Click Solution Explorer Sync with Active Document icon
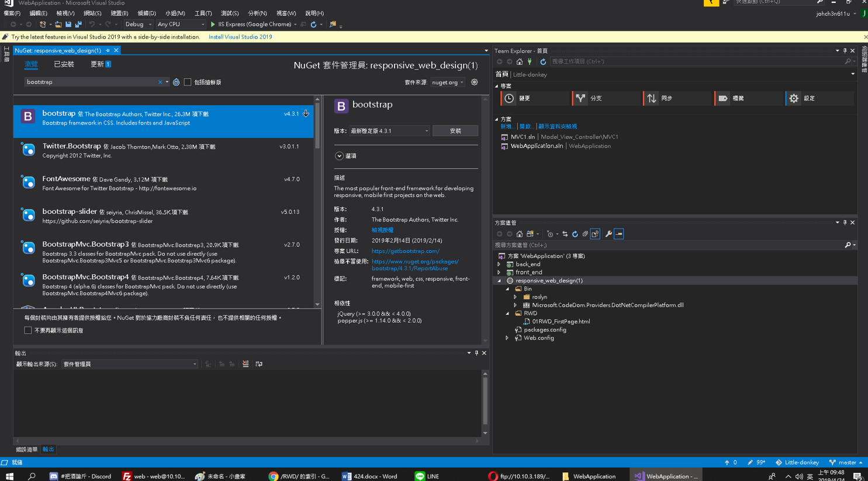 click(565, 234)
